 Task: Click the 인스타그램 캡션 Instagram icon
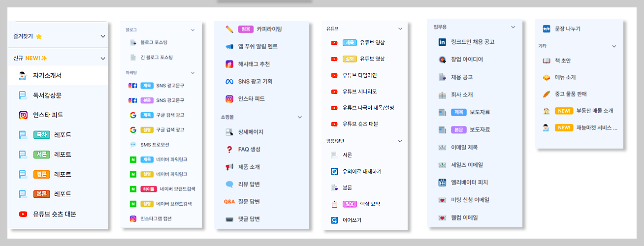click(133, 218)
